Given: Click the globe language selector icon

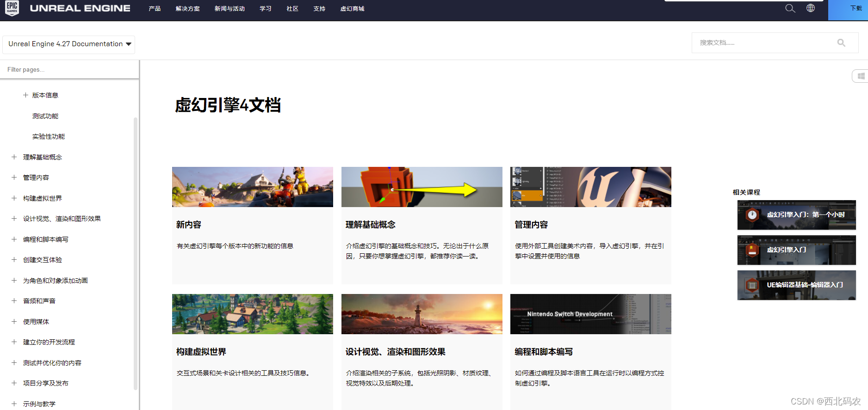Looking at the screenshot, I should 811,8.
